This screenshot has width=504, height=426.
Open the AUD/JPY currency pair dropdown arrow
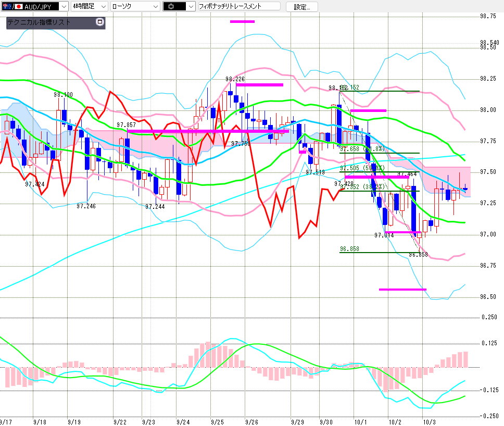click(64, 6)
